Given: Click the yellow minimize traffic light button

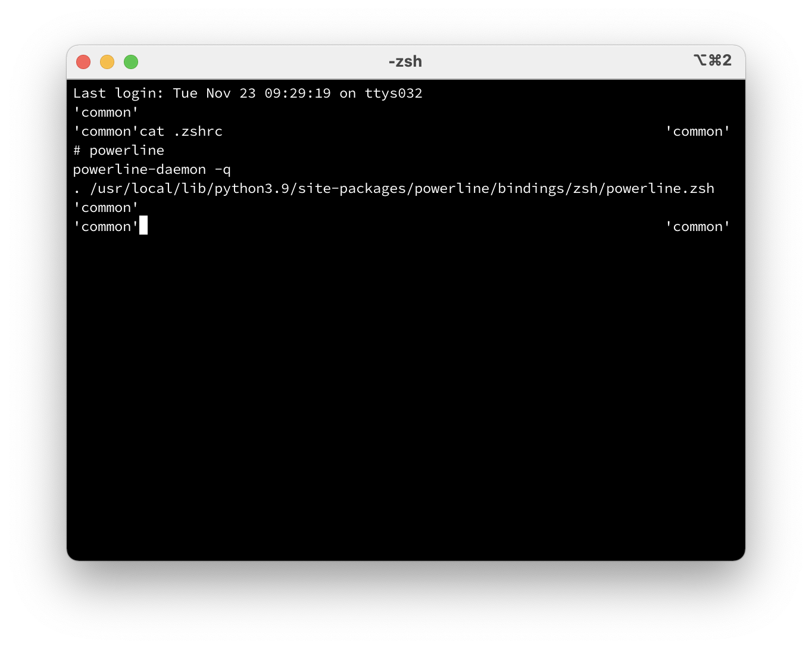Looking at the screenshot, I should click(x=107, y=61).
